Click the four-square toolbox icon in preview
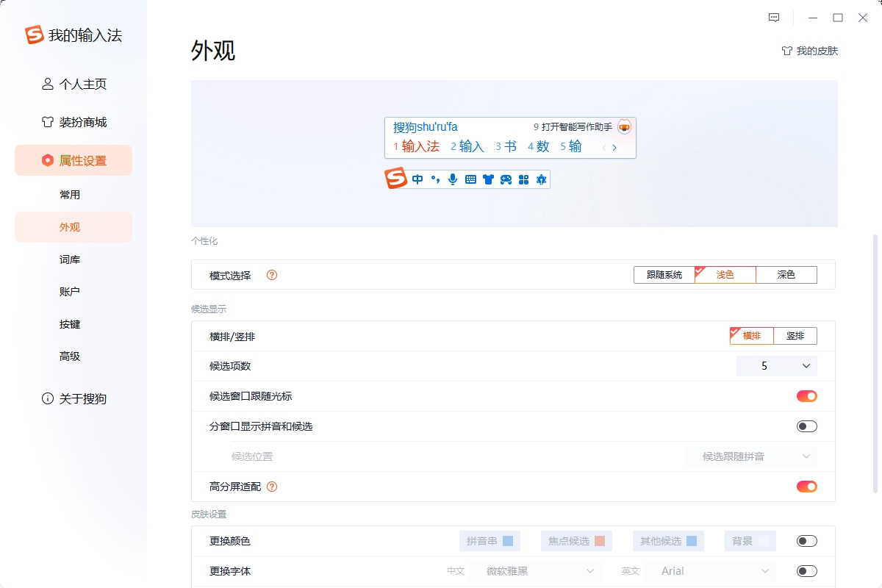The width and height of the screenshot is (882, 588). click(x=523, y=179)
